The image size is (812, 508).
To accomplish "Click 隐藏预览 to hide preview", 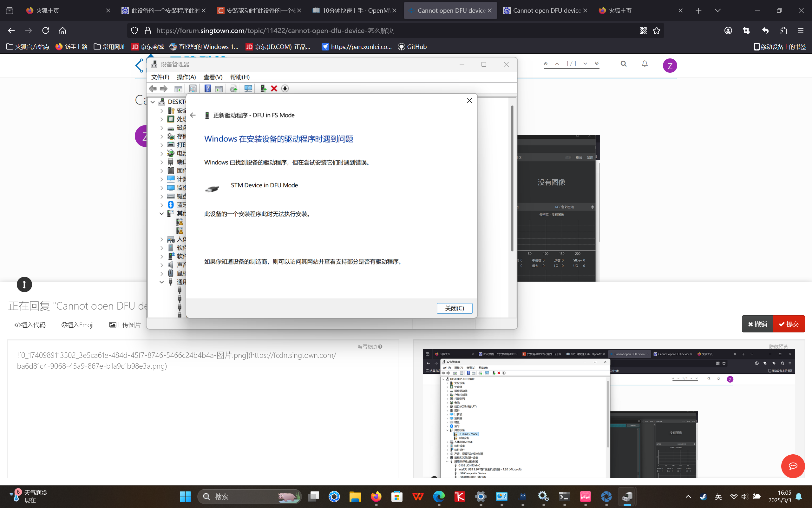I will (x=778, y=346).
